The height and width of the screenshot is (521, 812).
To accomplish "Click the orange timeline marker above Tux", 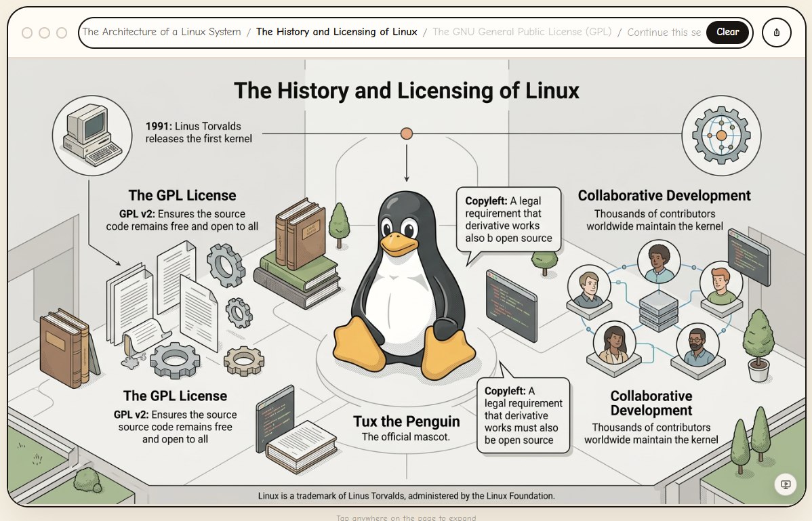I will (x=406, y=133).
